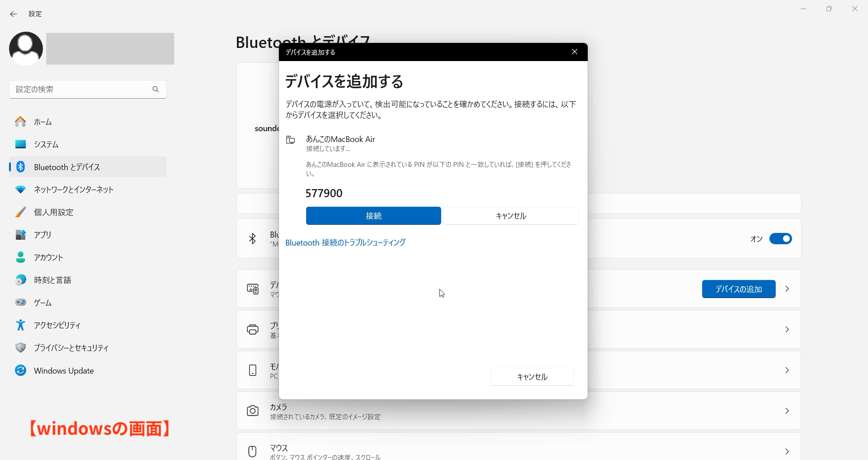
Task: Expand the devices row chevron beside デバイスの追加
Action: pyautogui.click(x=787, y=289)
